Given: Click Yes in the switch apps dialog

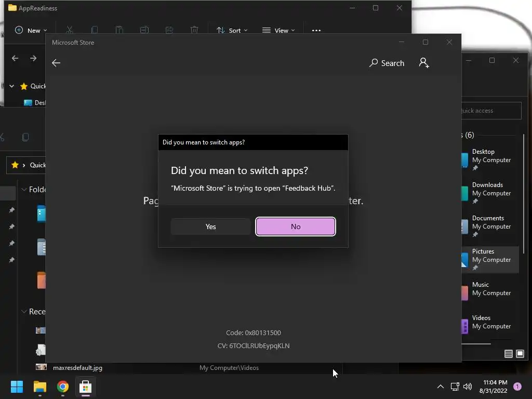Looking at the screenshot, I should tap(210, 227).
